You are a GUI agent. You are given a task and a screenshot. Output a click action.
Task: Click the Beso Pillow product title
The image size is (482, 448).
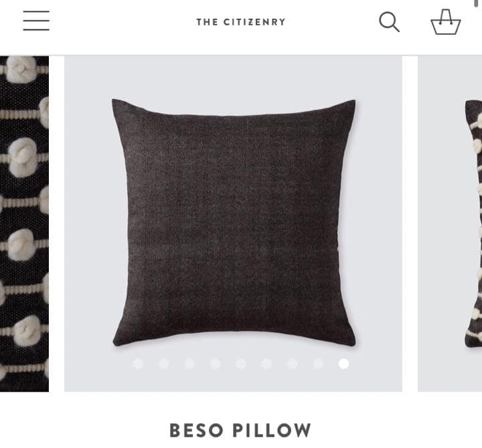pyautogui.click(x=240, y=430)
